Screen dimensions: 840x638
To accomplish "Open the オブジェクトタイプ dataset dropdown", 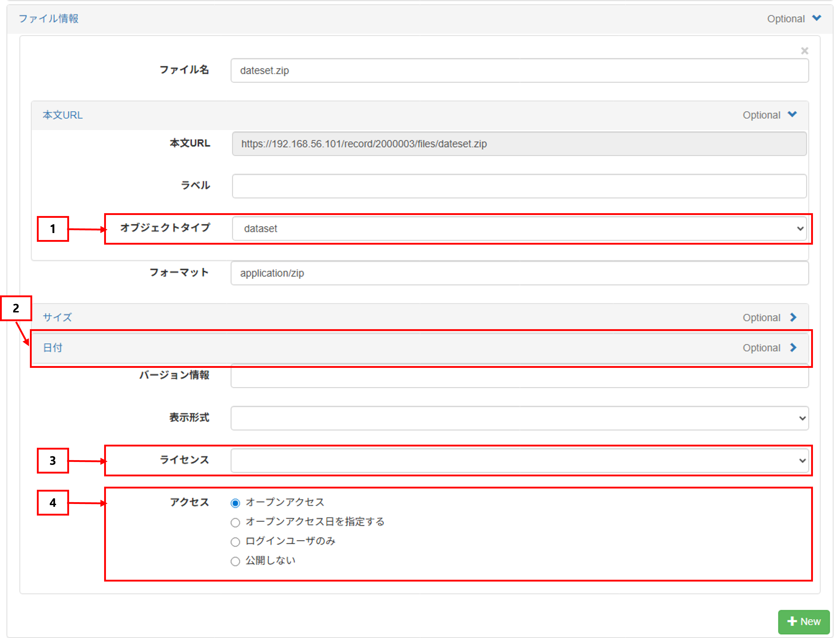I will coord(519,229).
